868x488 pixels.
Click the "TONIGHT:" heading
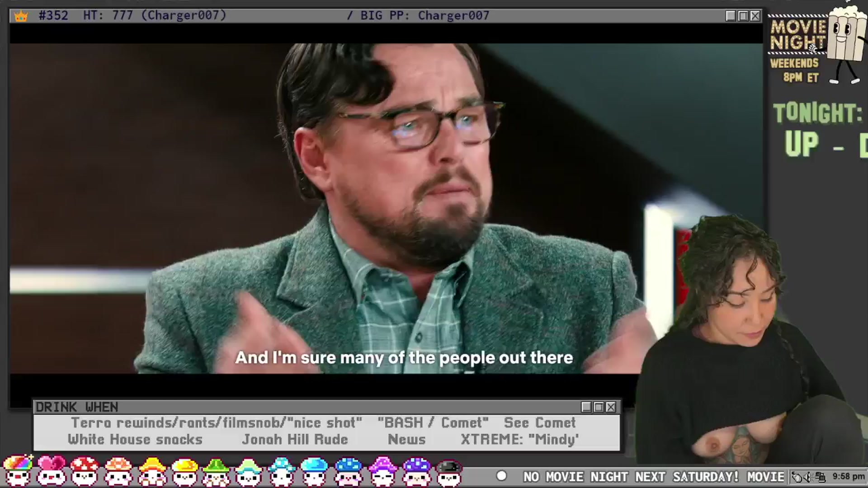pos(817,113)
